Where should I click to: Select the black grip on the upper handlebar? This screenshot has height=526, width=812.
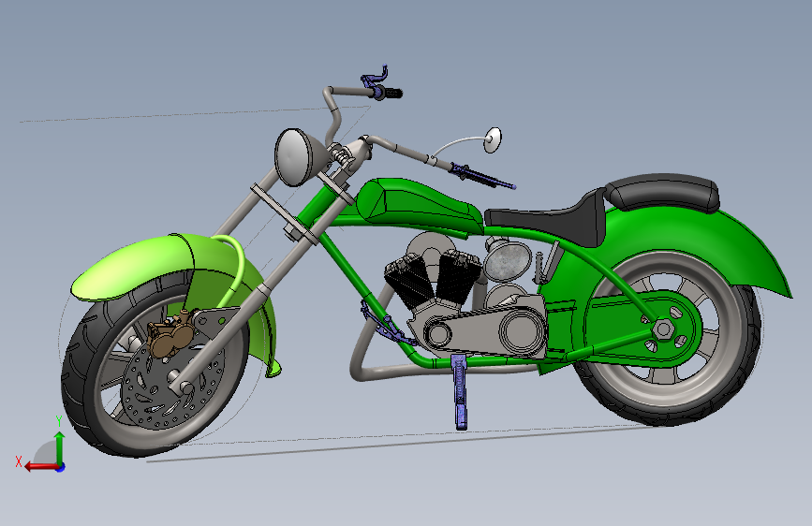(392, 94)
